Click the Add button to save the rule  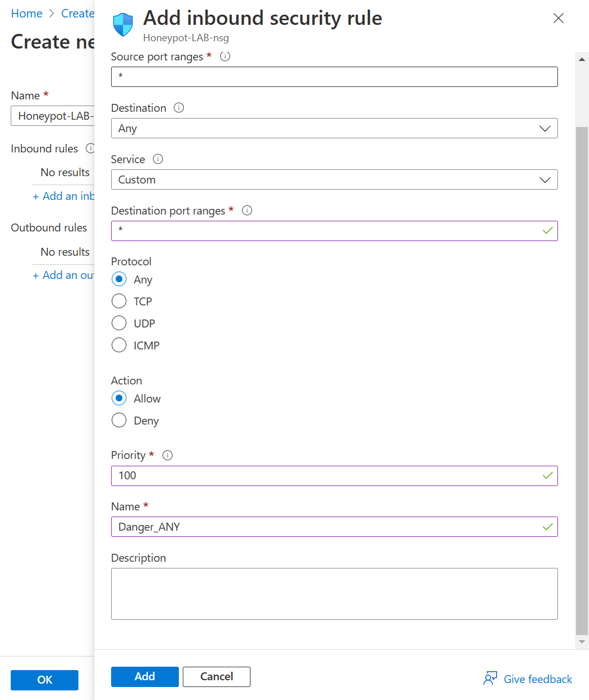(144, 676)
